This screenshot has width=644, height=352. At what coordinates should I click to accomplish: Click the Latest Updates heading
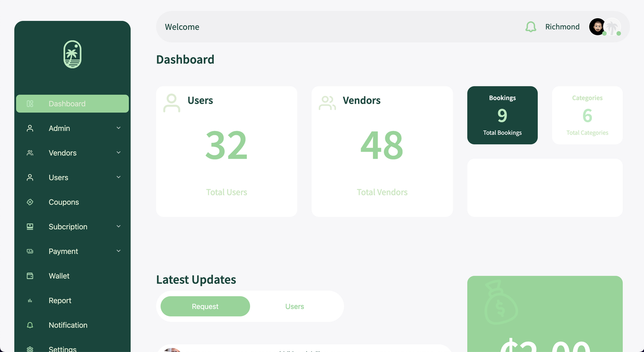click(x=196, y=280)
